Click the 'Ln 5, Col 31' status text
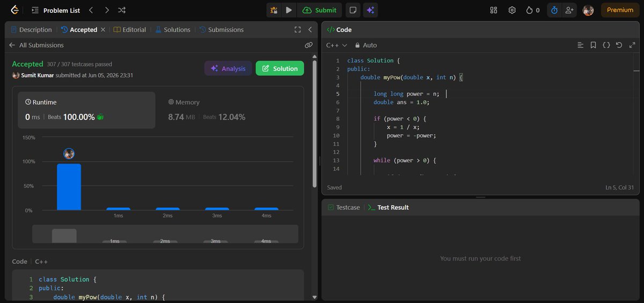The width and height of the screenshot is (644, 303). [x=619, y=187]
